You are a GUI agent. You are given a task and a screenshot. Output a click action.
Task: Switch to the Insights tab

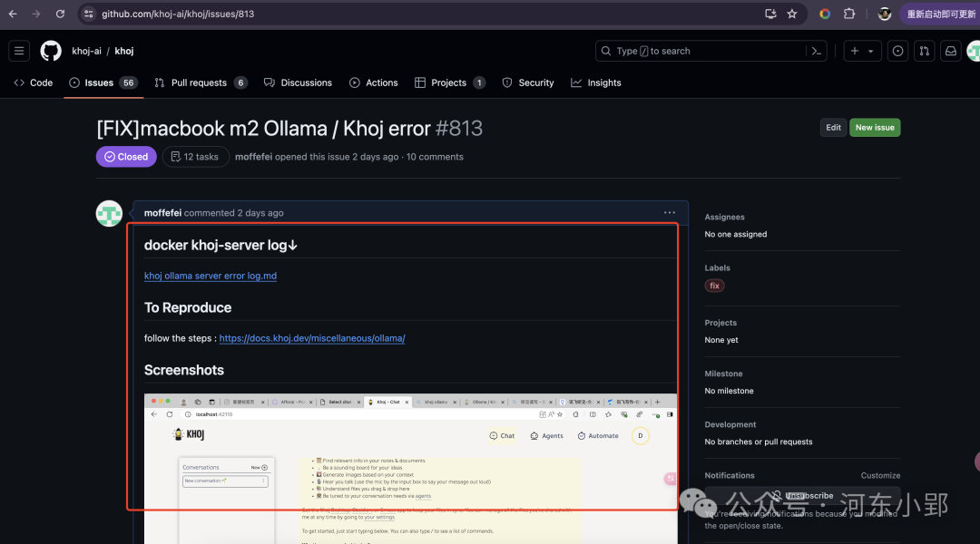click(596, 83)
